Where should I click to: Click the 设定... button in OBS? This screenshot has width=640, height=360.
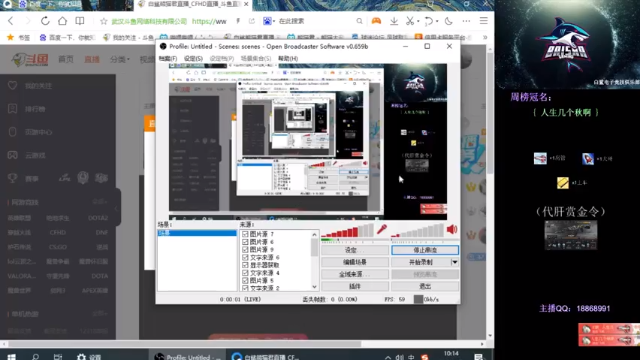[x=355, y=250]
